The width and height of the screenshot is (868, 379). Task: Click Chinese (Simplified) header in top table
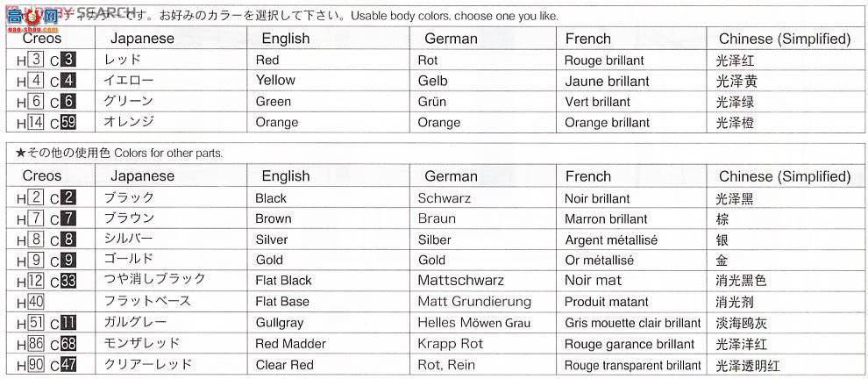785,39
